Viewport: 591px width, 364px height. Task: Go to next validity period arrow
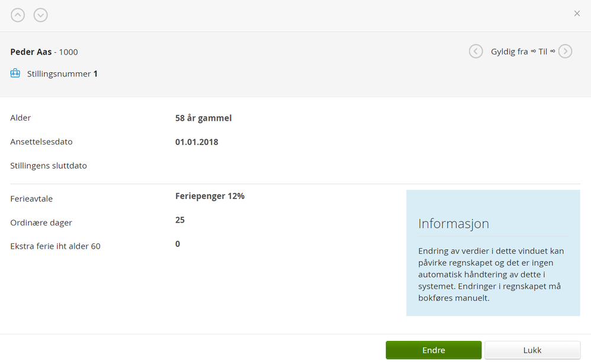pos(566,51)
